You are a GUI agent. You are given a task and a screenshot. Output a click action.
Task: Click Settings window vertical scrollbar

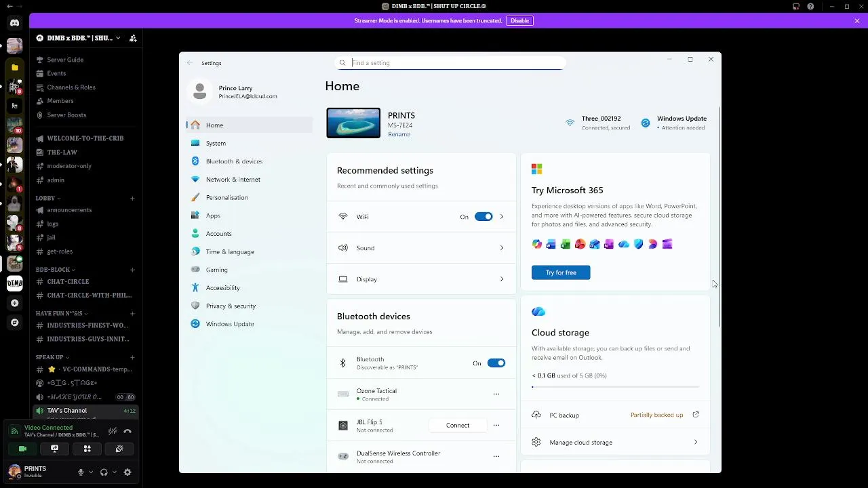pyautogui.click(x=719, y=217)
